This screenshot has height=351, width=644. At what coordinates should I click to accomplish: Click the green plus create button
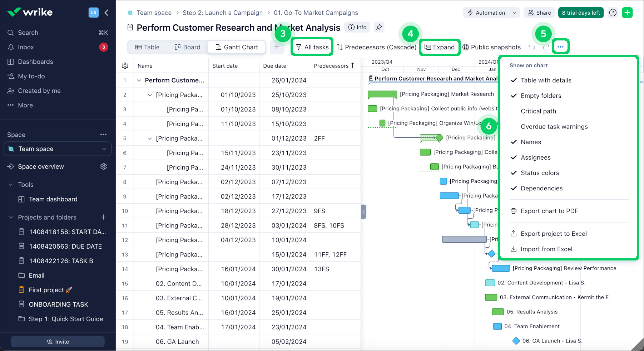627,13
